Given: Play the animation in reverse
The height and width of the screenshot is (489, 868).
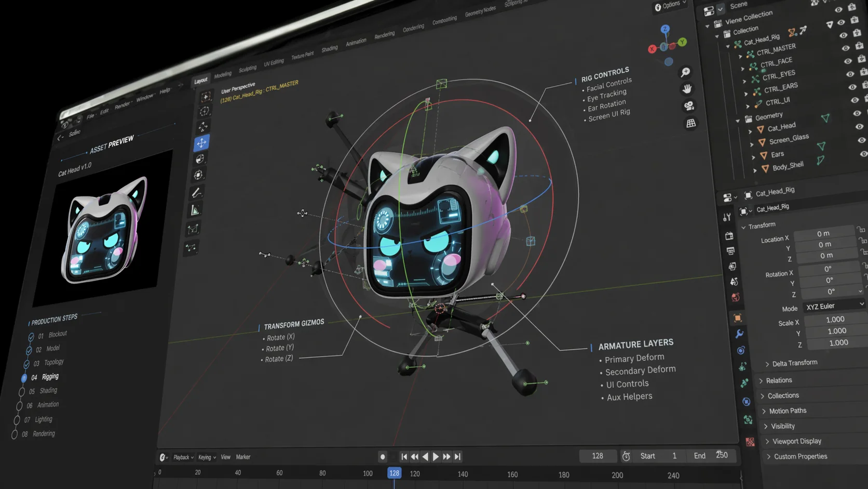Looking at the screenshot, I should coord(425,457).
